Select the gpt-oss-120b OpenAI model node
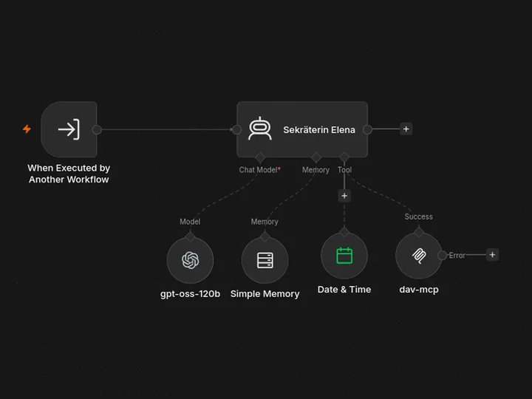 coord(190,260)
